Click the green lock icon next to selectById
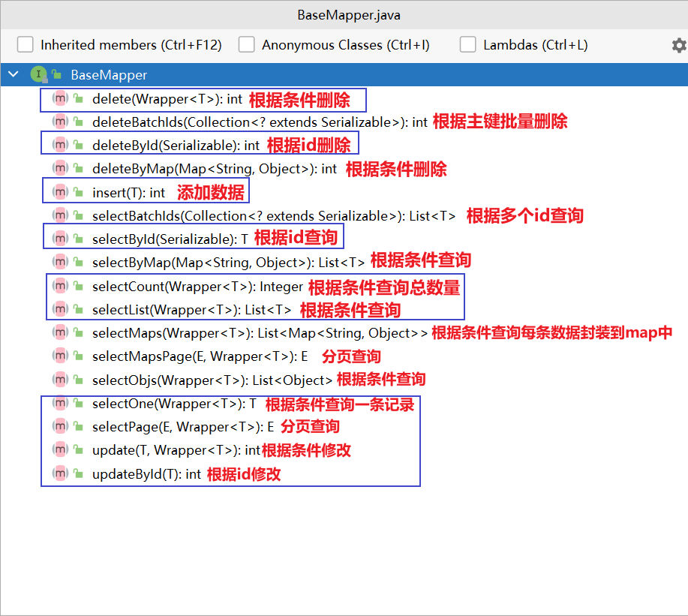The image size is (688, 616). (x=78, y=239)
